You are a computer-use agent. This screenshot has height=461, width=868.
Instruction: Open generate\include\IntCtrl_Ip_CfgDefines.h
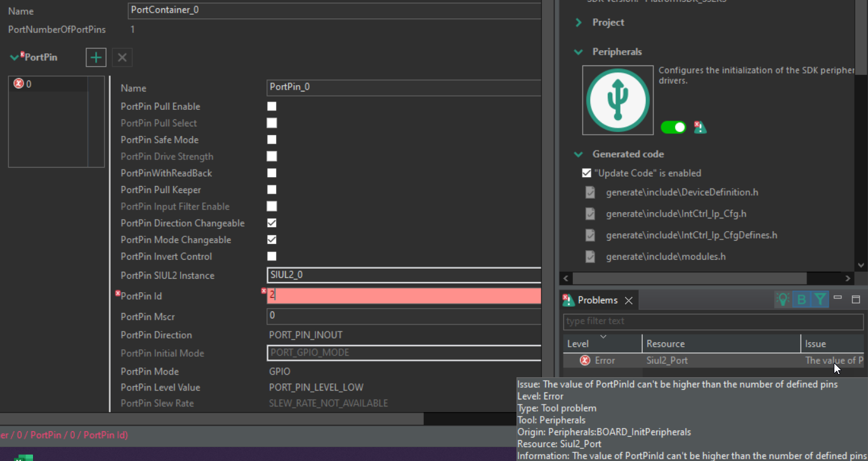click(692, 236)
